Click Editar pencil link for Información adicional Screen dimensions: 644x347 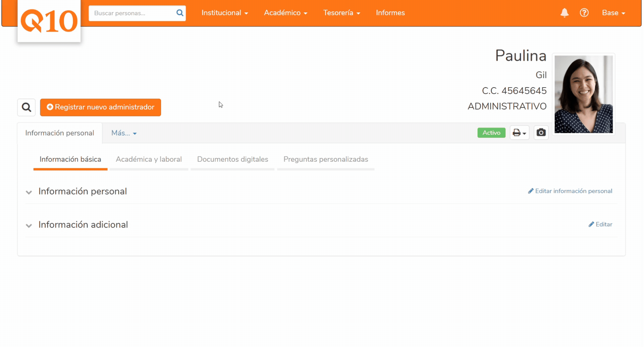(600, 225)
